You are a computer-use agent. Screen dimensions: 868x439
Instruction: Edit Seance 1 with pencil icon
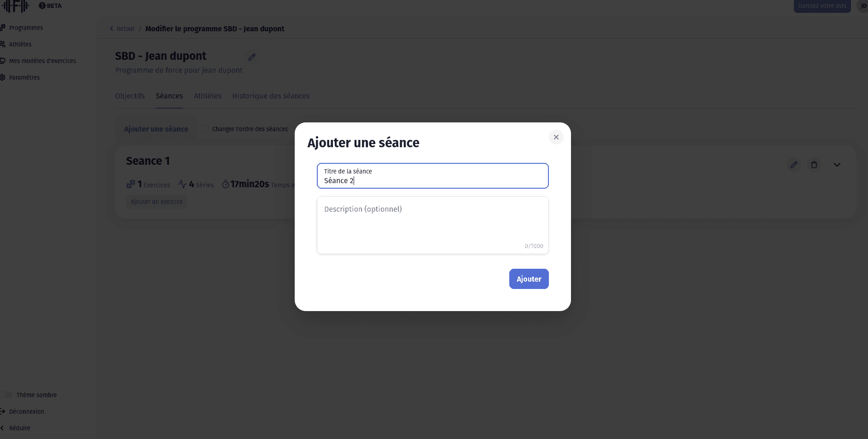point(794,165)
